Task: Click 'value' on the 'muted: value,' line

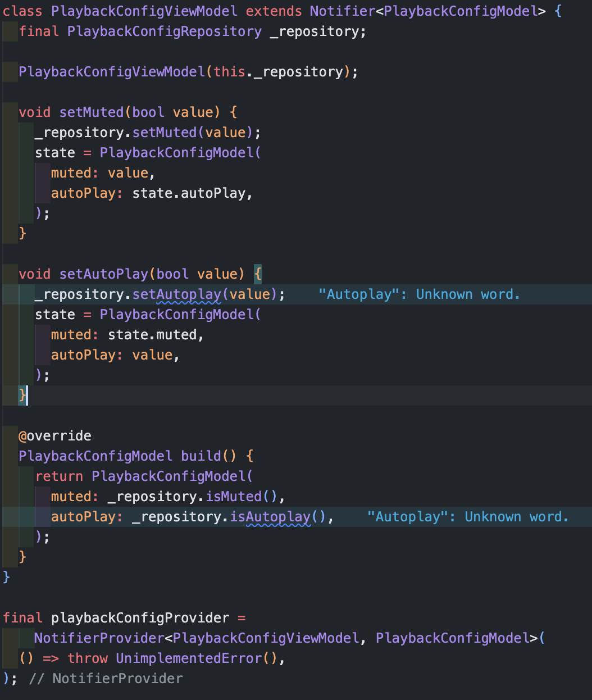Action: [x=128, y=172]
